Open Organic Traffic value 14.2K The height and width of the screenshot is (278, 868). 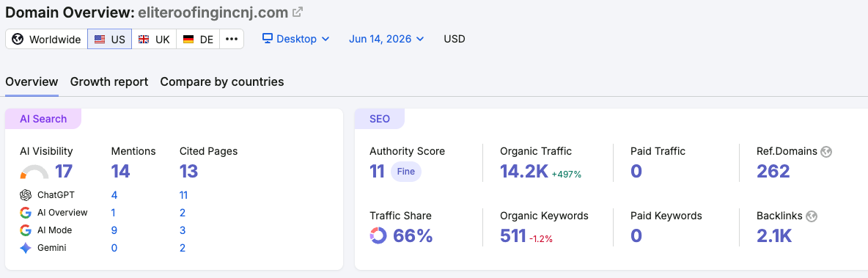524,171
